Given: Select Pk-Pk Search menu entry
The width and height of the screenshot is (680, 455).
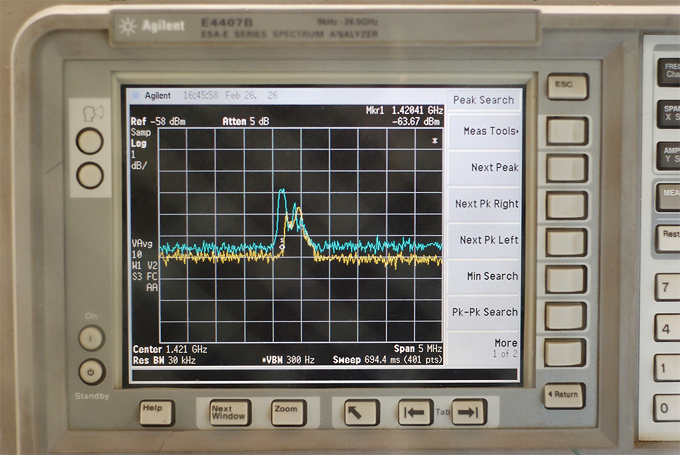Looking at the screenshot, I should 486,312.
